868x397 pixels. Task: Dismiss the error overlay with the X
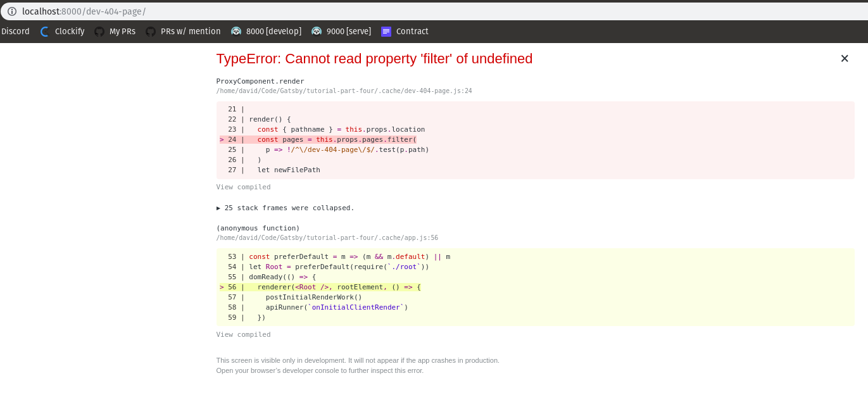click(x=844, y=58)
